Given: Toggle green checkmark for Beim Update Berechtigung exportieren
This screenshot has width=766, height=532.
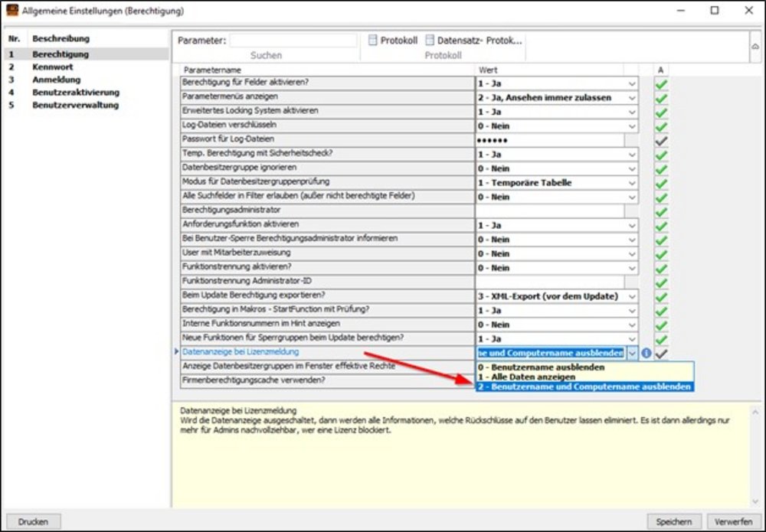Looking at the screenshot, I should [x=661, y=296].
